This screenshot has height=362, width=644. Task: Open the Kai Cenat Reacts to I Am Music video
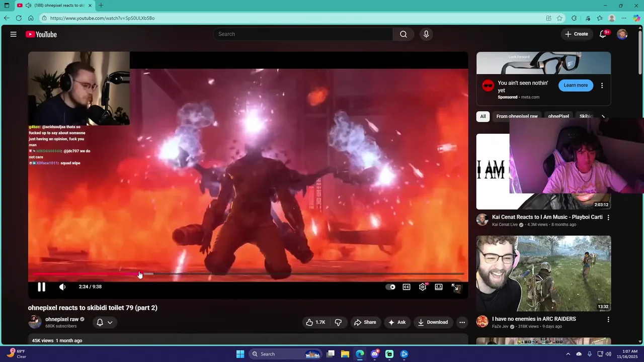coord(547,217)
